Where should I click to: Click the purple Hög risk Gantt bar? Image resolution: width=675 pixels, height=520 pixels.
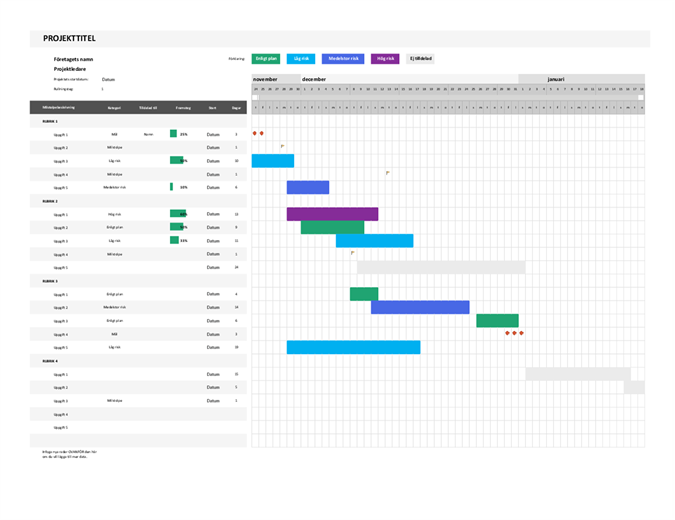(x=332, y=214)
